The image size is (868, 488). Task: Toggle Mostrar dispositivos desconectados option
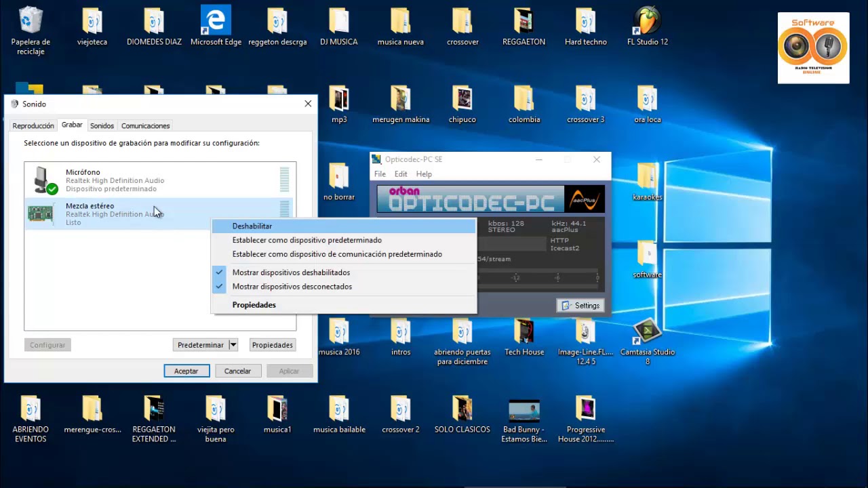click(344, 287)
